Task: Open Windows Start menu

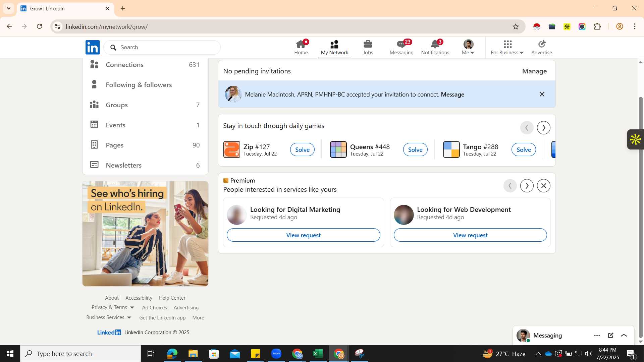Action: coord(10,354)
